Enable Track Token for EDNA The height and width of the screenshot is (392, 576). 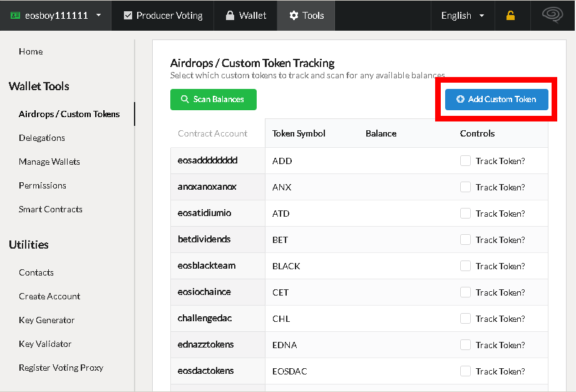tap(465, 344)
